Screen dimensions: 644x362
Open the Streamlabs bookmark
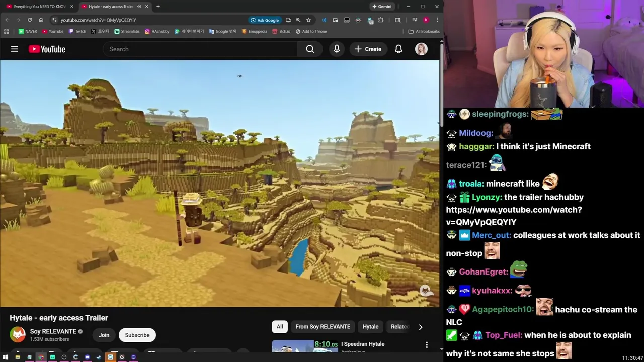tap(127, 31)
